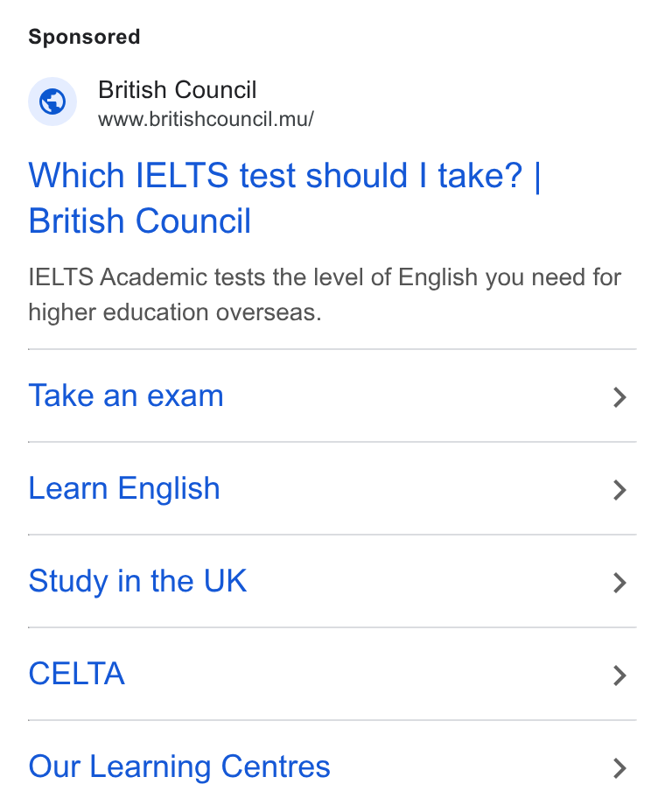
Task: Expand the Study in the UK chevron
Action: pos(619,583)
